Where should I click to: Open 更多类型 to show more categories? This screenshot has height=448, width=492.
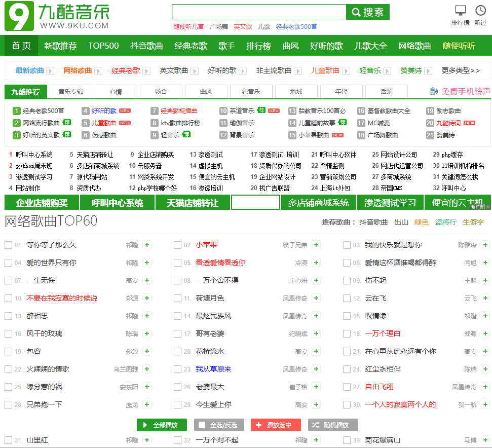pyautogui.click(x=461, y=71)
